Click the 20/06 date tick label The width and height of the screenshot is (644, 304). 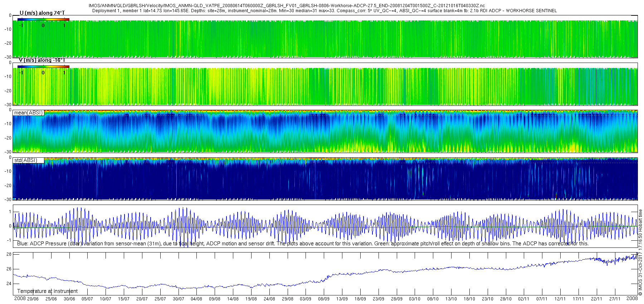[x=33, y=299]
